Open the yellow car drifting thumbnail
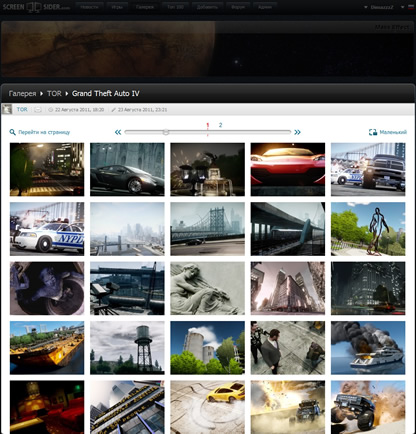The height and width of the screenshot is (434, 416). coord(207,407)
